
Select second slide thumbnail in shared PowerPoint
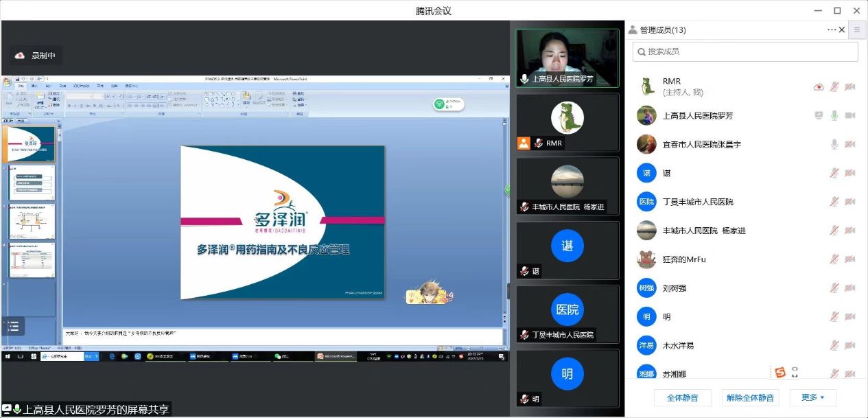32,183
